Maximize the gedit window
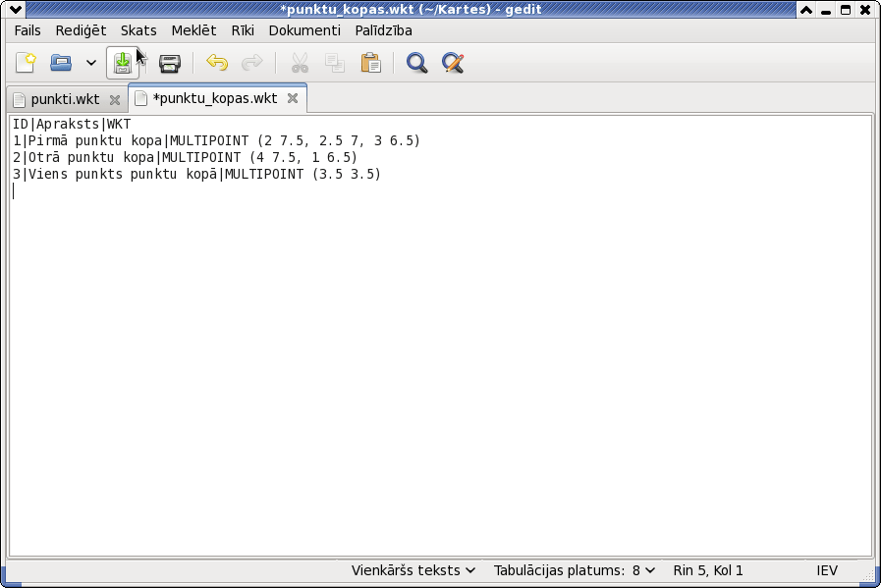The width and height of the screenshot is (881, 588). click(846, 10)
